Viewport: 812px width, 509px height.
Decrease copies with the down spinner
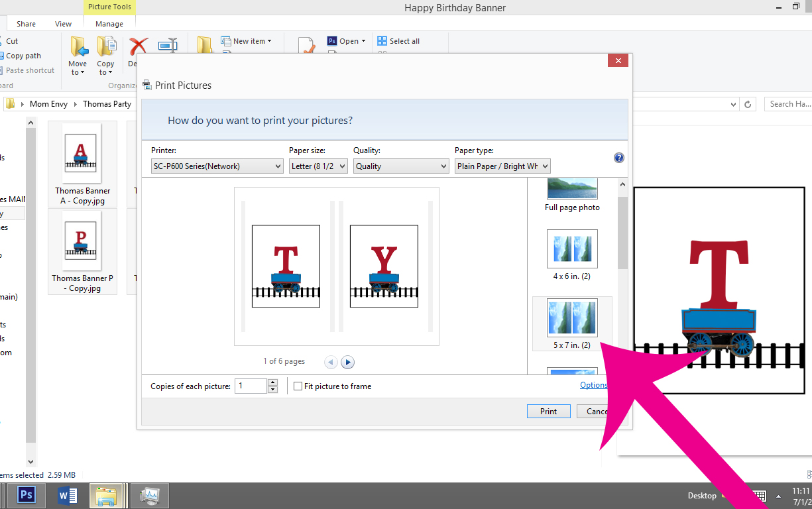pos(272,390)
